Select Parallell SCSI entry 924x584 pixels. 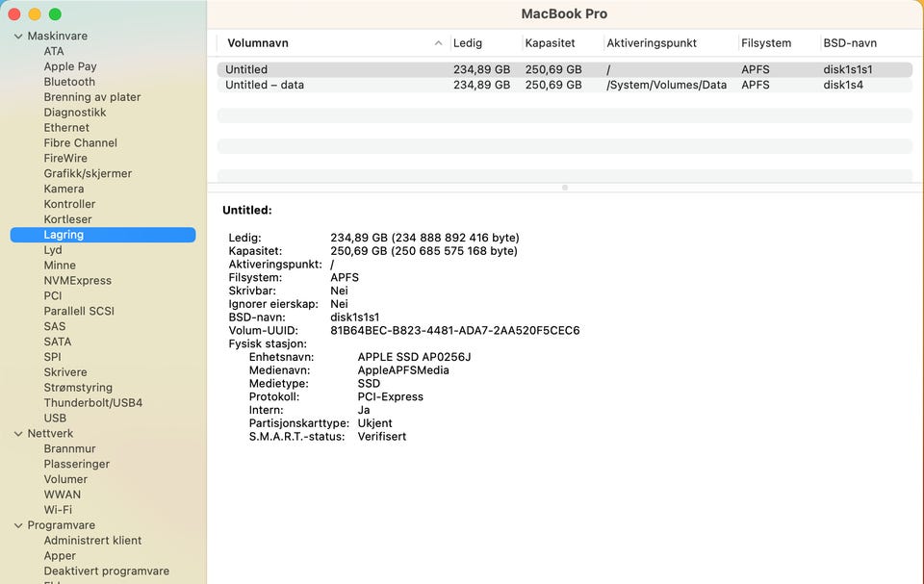[x=79, y=312]
